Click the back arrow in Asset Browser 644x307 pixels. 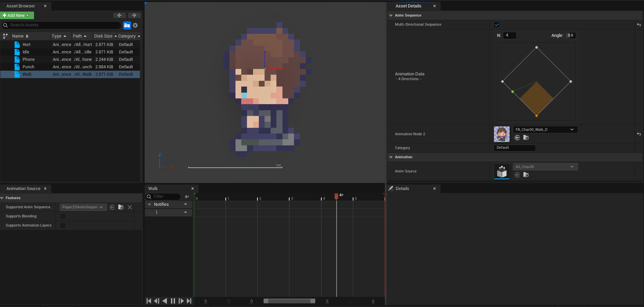(119, 15)
